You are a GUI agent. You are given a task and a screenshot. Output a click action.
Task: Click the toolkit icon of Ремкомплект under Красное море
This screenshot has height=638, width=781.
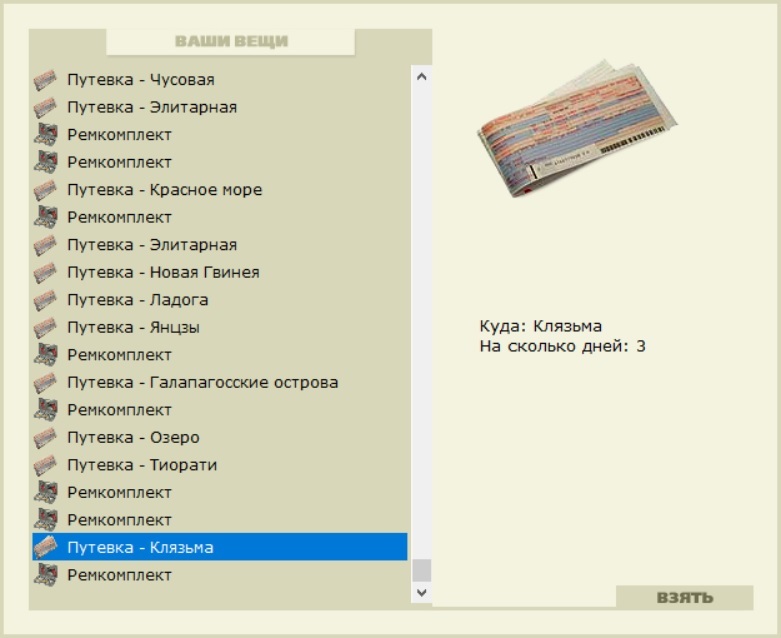point(45,217)
